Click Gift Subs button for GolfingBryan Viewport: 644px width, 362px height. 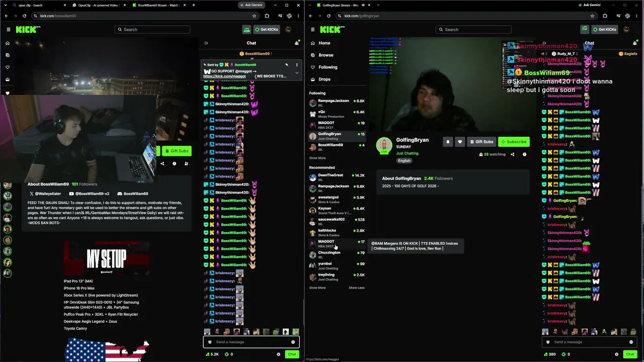click(481, 142)
